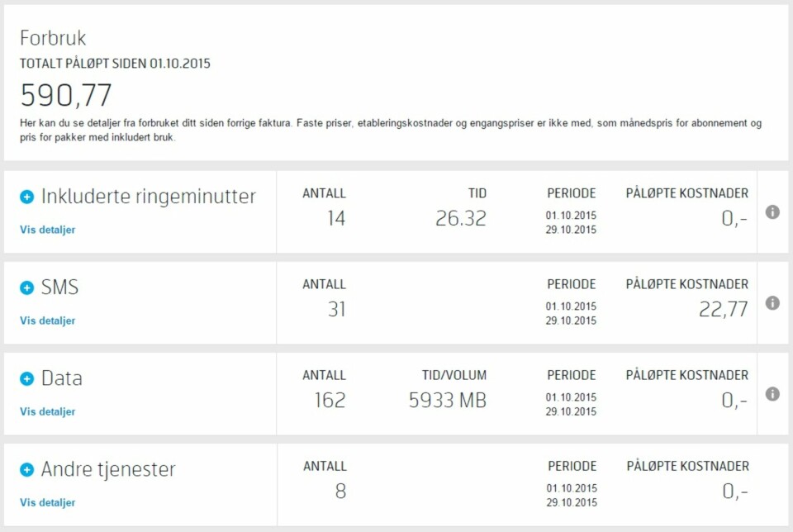The height and width of the screenshot is (532, 793).
Task: Open the info icon next to Inkluderte ringeminutter
Action: 772,211
